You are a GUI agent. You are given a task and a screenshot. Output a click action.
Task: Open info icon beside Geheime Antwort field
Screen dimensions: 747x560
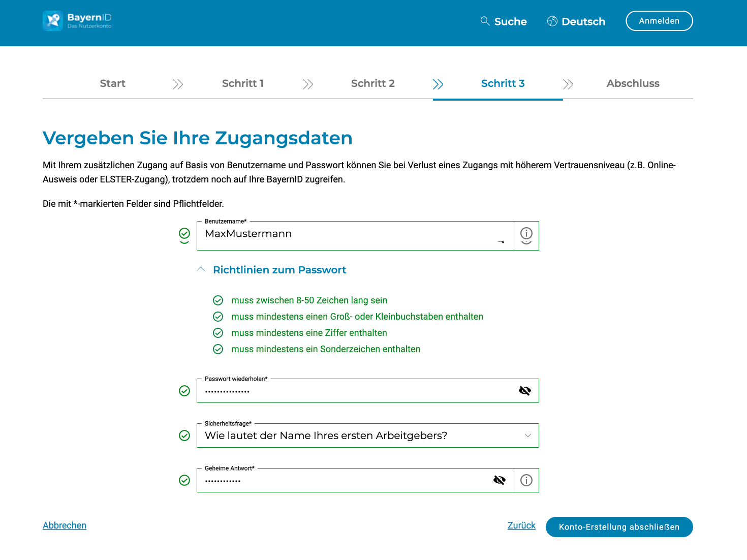(526, 480)
